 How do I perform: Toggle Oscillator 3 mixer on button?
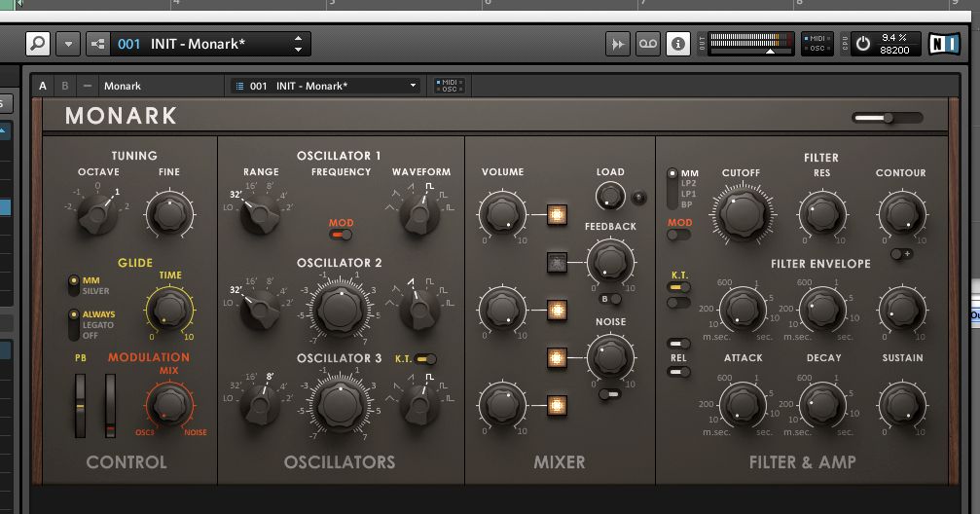click(557, 406)
